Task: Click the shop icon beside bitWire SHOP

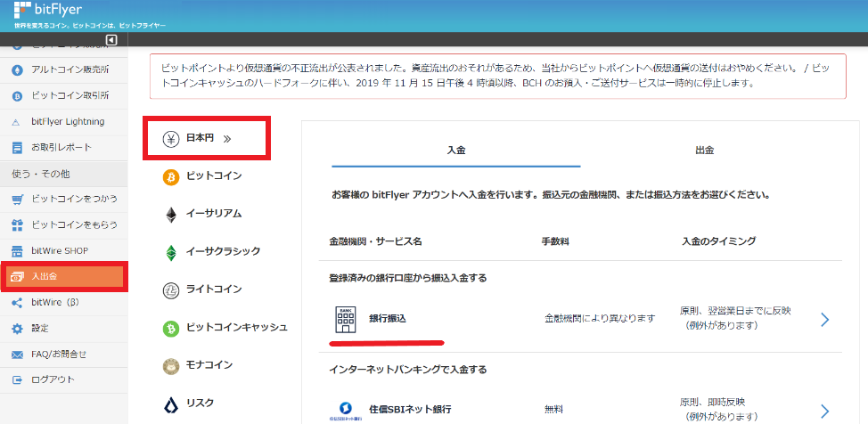Action: pyautogui.click(x=18, y=250)
